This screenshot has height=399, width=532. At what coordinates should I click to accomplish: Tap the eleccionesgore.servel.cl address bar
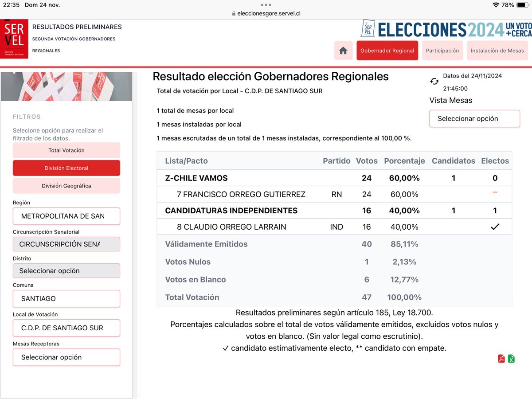(266, 13)
